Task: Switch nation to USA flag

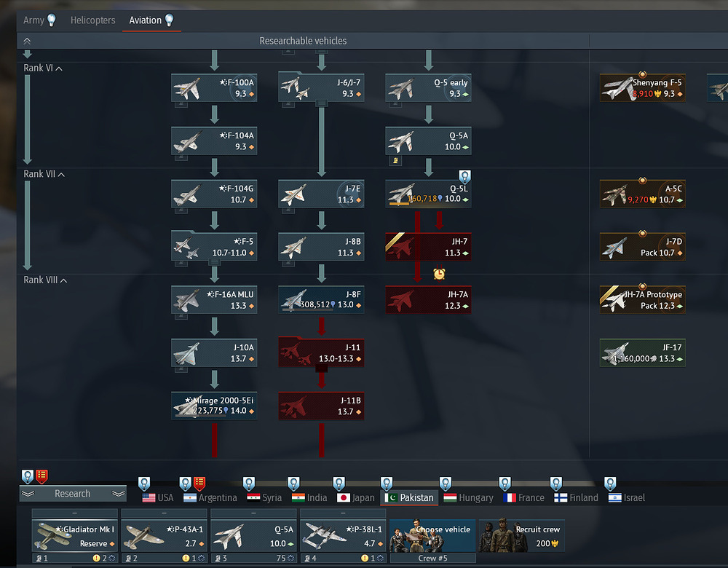Action: coord(157,498)
